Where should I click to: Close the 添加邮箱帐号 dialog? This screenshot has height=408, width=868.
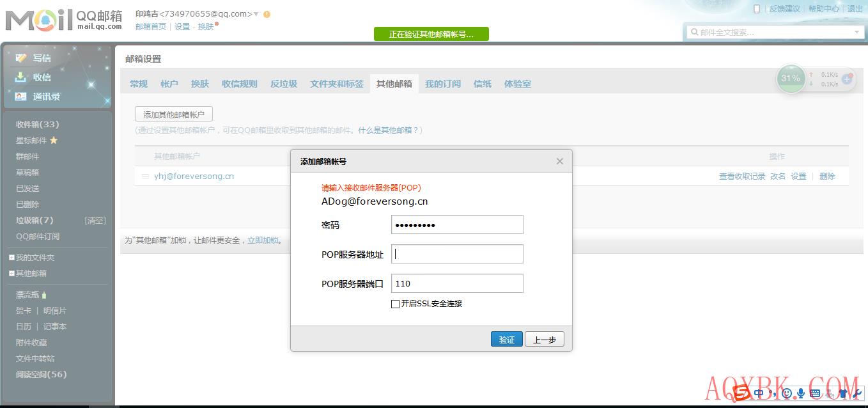(x=560, y=161)
